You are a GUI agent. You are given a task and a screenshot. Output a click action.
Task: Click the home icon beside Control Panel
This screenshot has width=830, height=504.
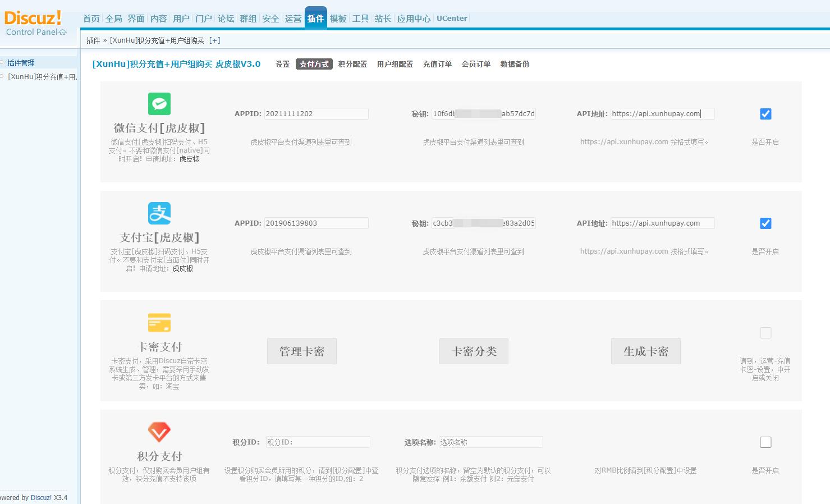[63, 32]
